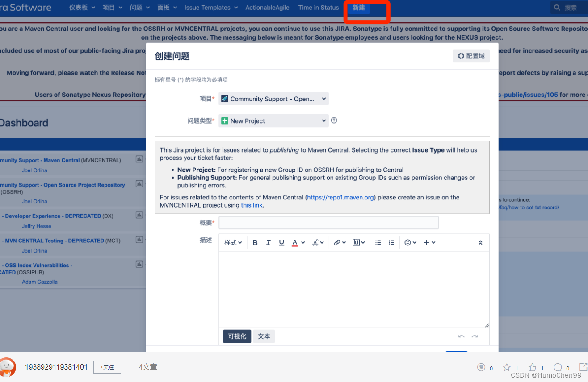This screenshot has width=588, height=382.
Task: Click the CSDN author avatar
Action: tap(7, 367)
